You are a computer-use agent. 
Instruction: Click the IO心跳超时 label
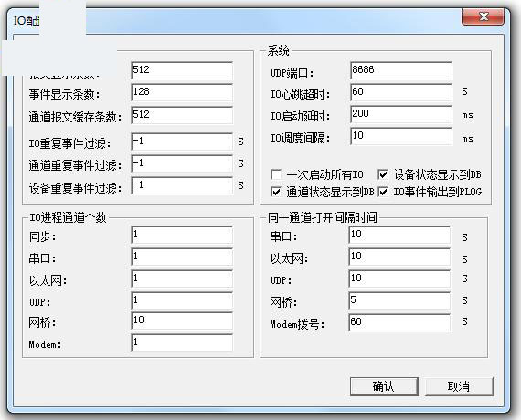point(300,94)
